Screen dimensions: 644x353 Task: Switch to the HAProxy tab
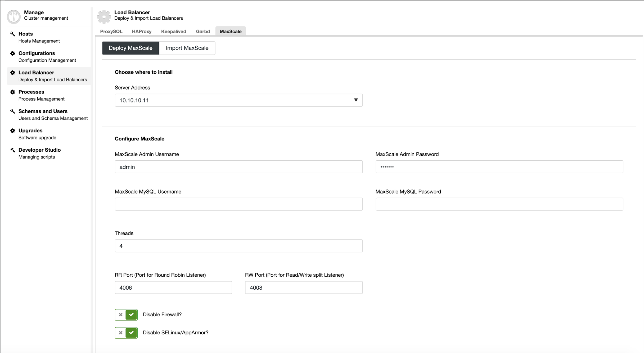point(141,31)
